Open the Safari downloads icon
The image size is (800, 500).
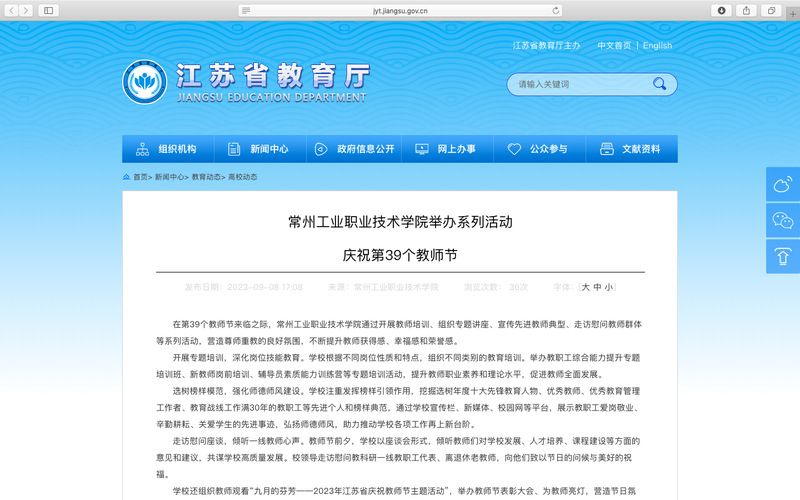[720, 10]
